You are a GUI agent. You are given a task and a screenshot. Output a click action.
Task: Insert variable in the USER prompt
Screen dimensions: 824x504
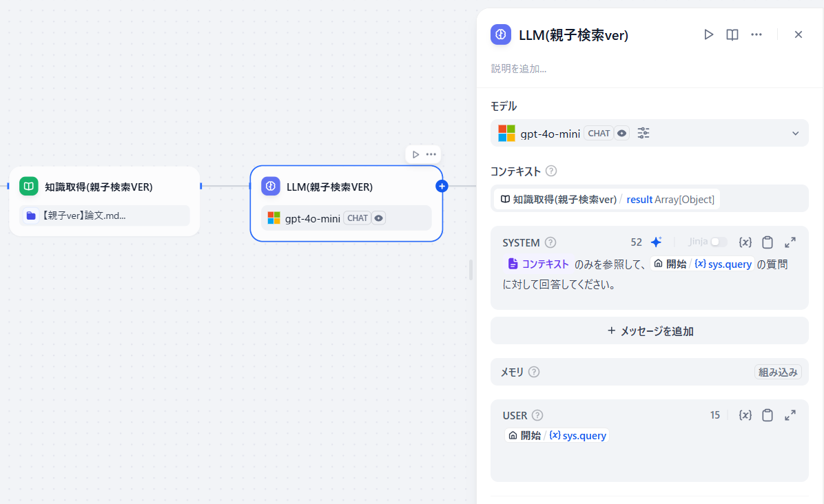(745, 415)
